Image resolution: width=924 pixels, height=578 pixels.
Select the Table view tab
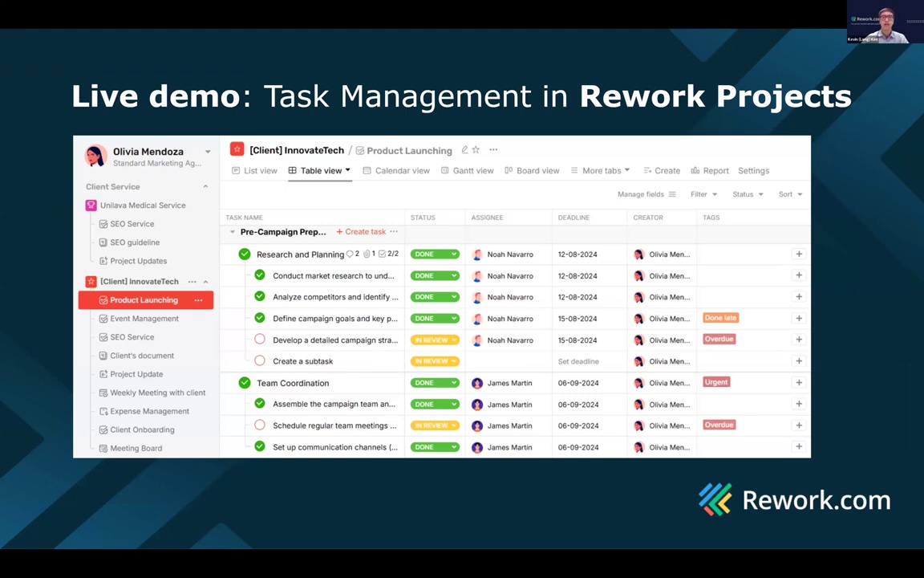(x=319, y=170)
